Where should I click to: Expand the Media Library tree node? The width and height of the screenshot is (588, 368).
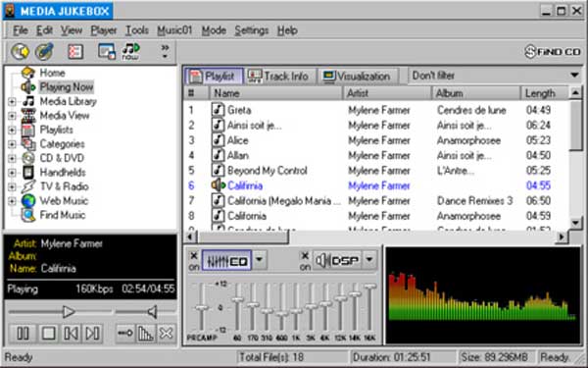tap(12, 101)
